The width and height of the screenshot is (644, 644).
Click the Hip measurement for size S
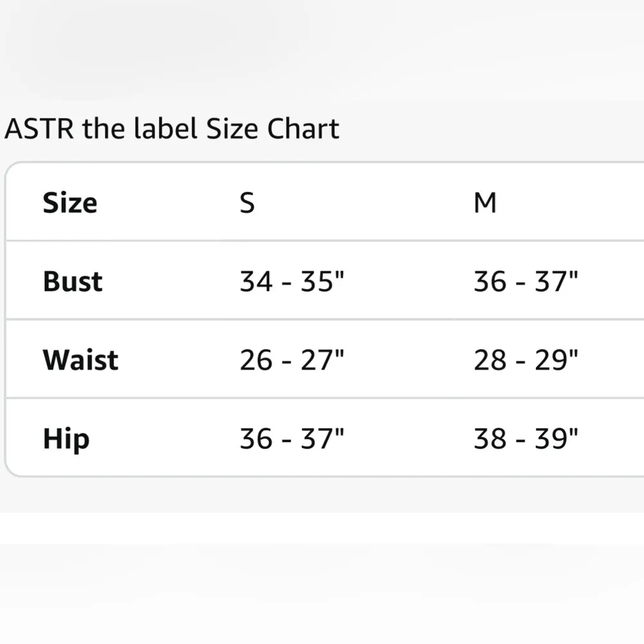tap(292, 440)
